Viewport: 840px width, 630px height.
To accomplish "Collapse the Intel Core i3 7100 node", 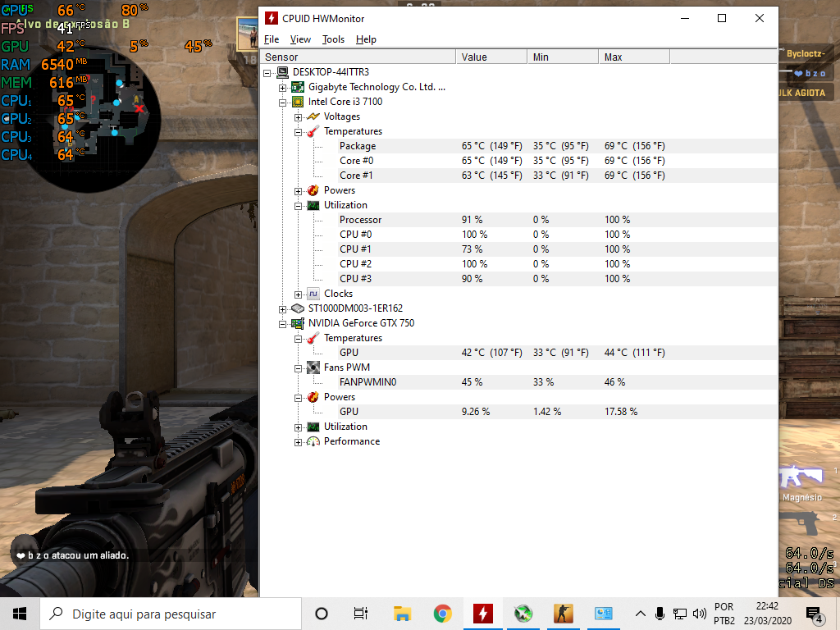I will 283,103.
